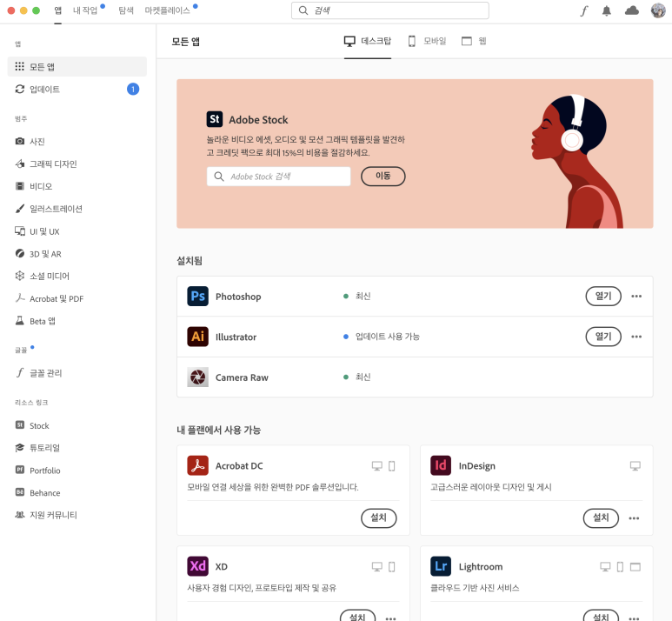Open 글꼴 관리 in the sidebar

coord(38,373)
